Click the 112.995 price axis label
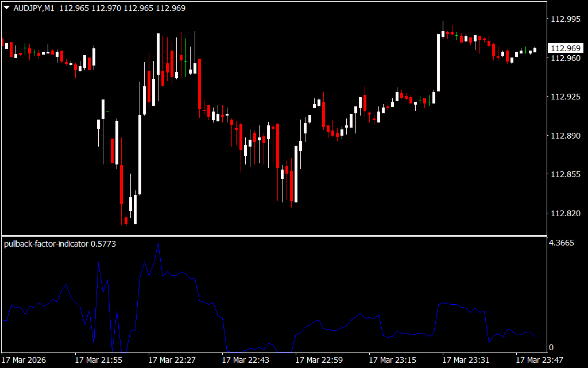The width and height of the screenshot is (588, 368). (565, 19)
